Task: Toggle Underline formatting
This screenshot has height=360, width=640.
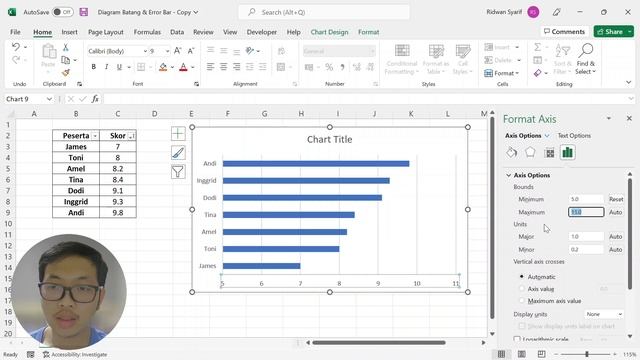Action: [119, 67]
